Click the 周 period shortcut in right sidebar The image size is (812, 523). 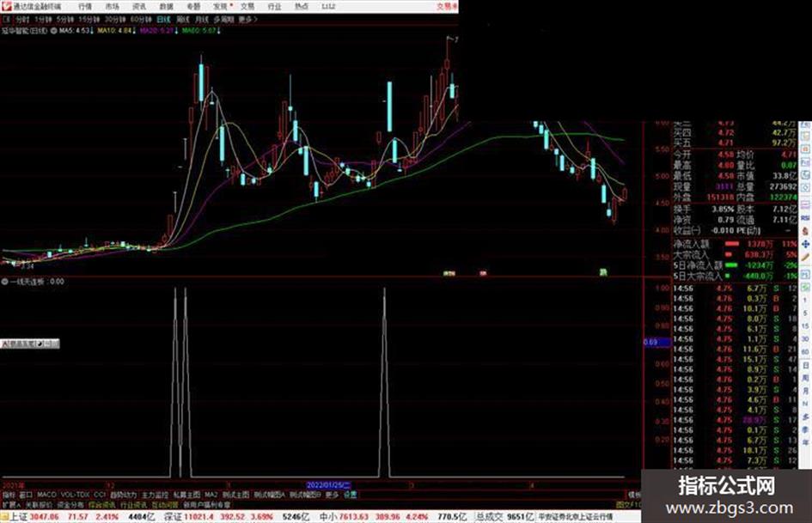pos(805,378)
